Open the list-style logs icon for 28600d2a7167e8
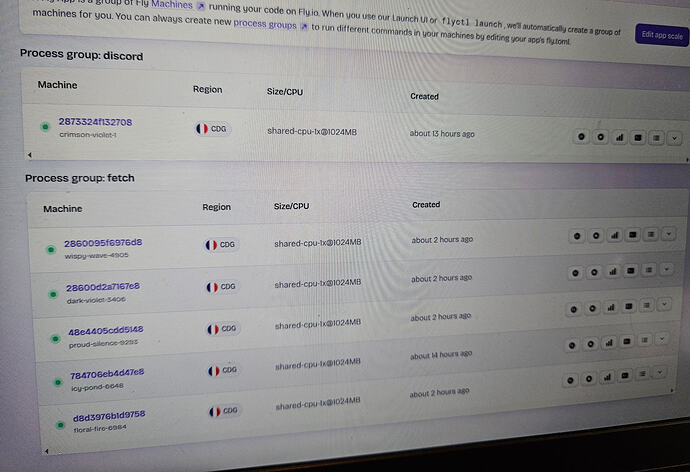690x472 pixels. click(649, 270)
